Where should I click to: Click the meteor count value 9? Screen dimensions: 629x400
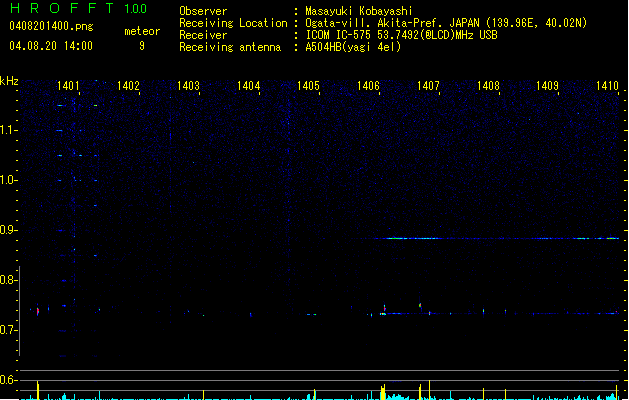[x=142, y=46]
